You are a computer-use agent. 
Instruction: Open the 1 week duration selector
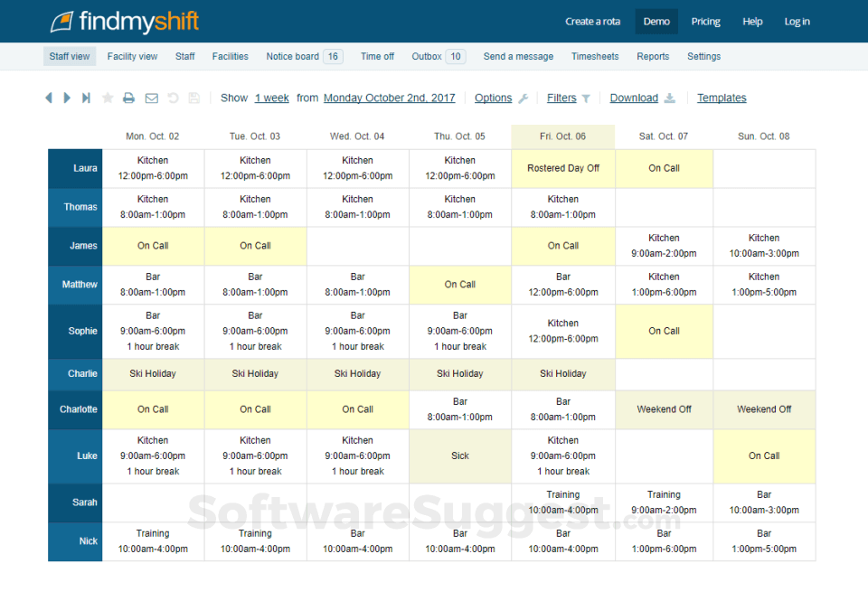pos(271,98)
